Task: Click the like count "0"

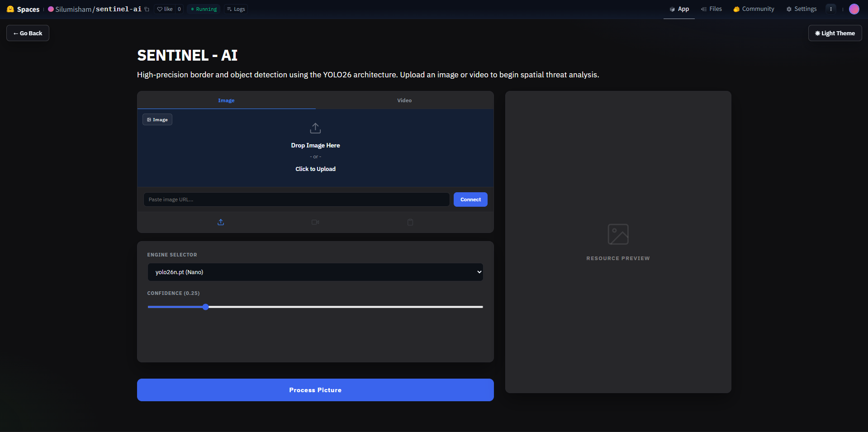Action: (179, 9)
